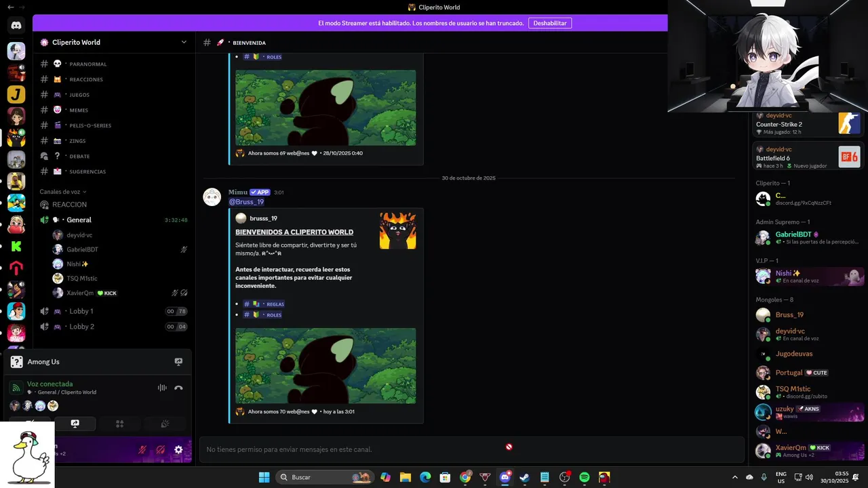Select GabrielBDT in General voice list
The width and height of the screenshot is (868, 488).
coord(119,249)
